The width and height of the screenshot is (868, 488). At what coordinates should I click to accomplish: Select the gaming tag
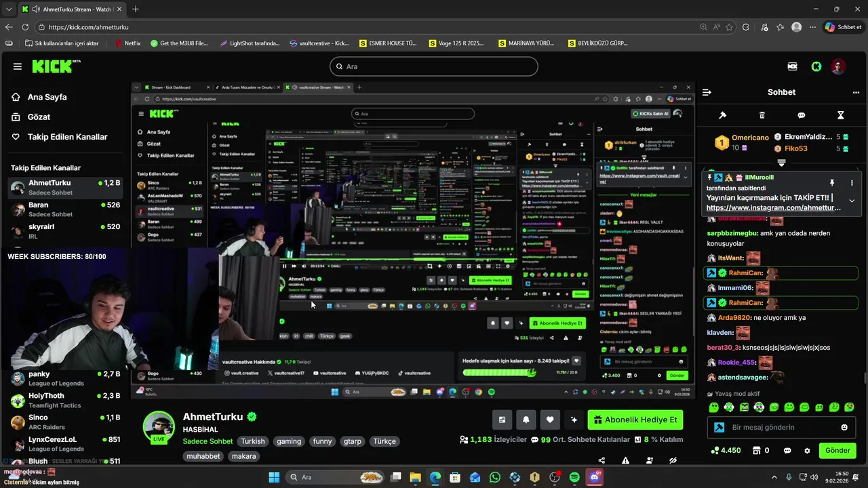[289, 441]
